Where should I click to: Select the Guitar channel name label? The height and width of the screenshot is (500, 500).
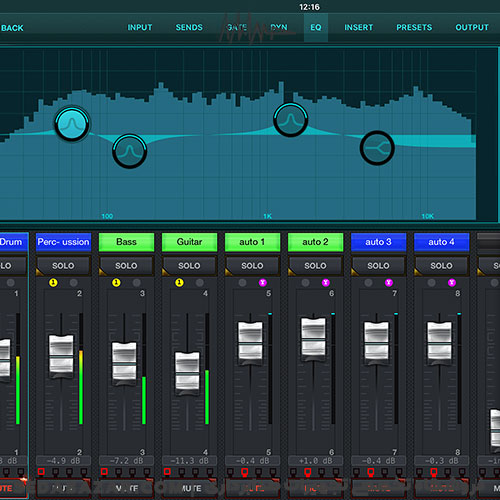(189, 242)
